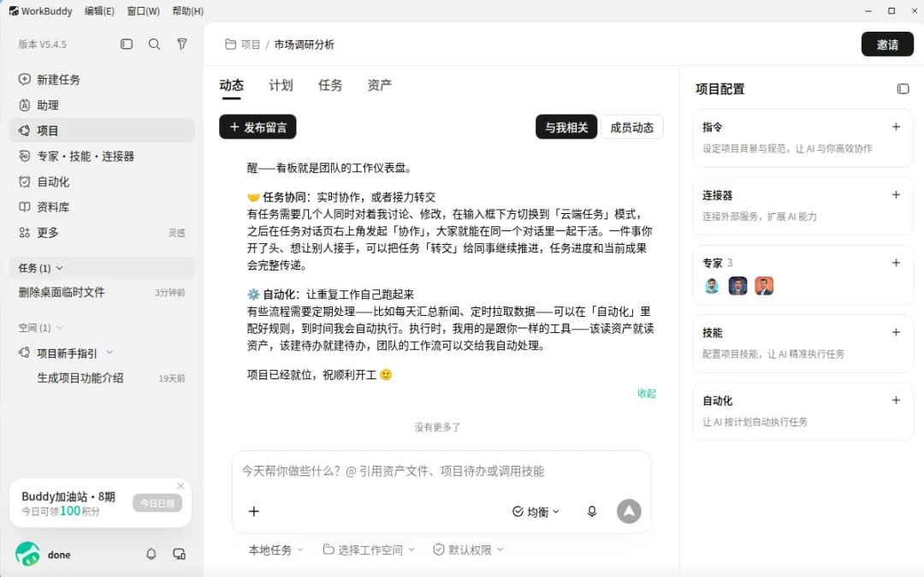Viewport: 924px width, 577px height.
Task: Open search with the magnifier icon
Action: [x=154, y=45]
